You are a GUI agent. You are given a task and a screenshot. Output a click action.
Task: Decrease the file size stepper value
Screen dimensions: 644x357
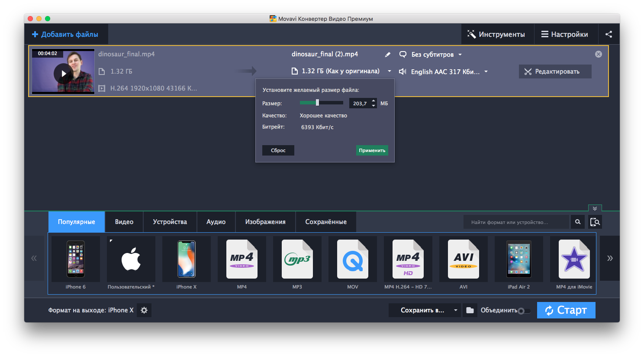374,106
